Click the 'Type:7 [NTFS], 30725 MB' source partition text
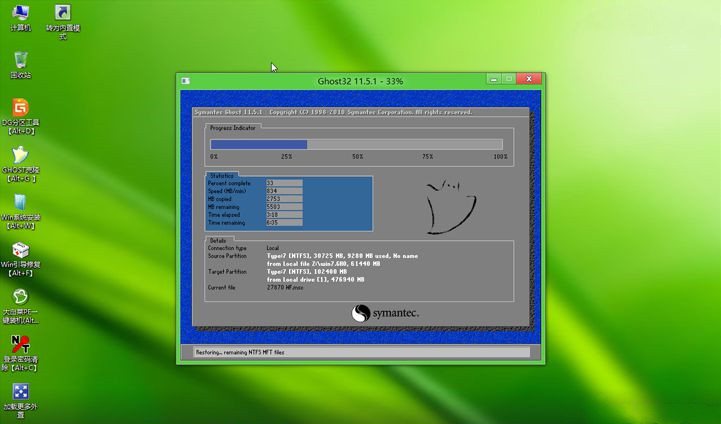Screen dimensions: 721x424 [342, 256]
